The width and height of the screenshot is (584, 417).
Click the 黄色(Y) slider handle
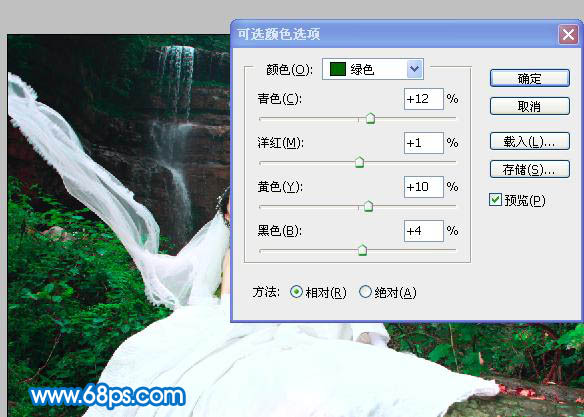(368, 206)
